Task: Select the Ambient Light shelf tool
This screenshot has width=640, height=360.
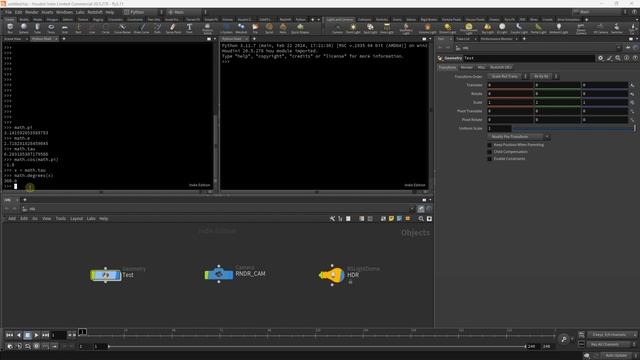Action: pyautogui.click(x=558, y=28)
